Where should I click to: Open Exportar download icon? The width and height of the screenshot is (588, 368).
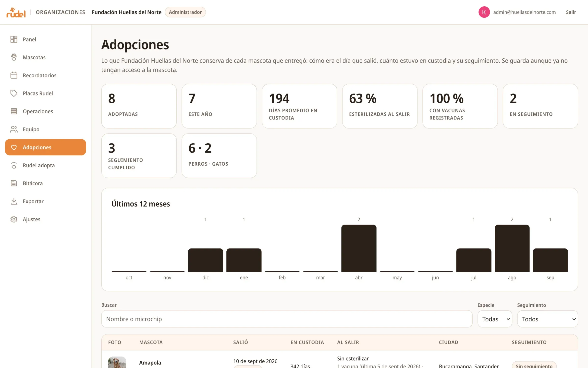14,201
